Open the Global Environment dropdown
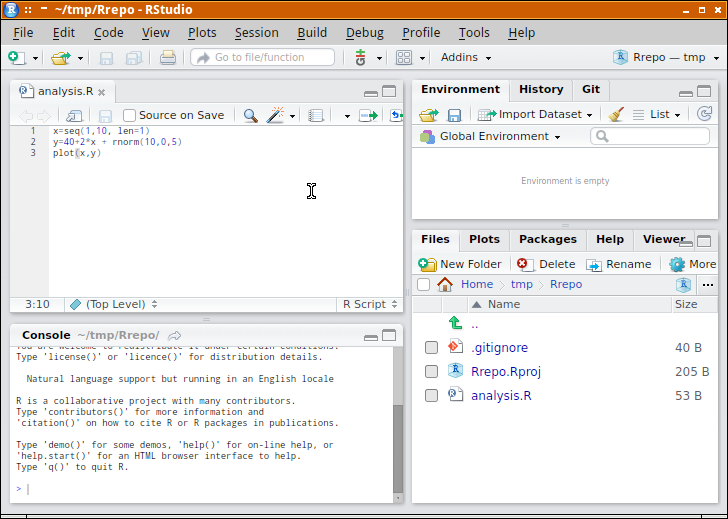Viewport: 728px width, 519px height. click(490, 136)
